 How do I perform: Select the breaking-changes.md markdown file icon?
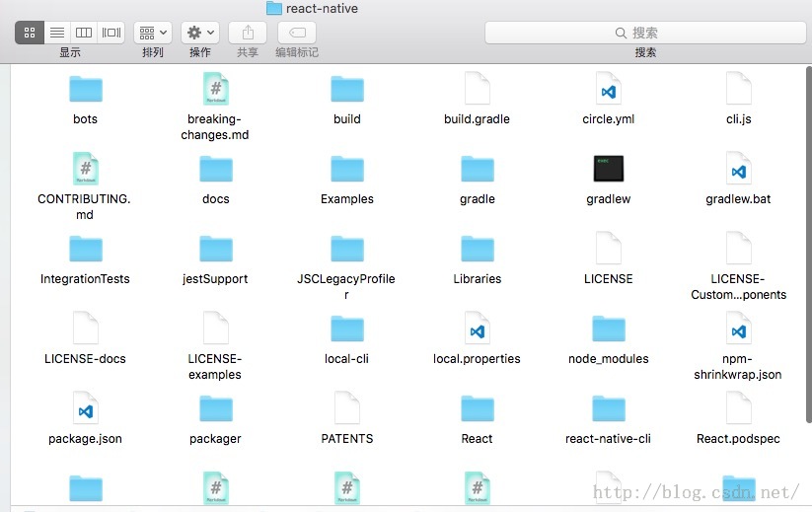[x=216, y=89]
